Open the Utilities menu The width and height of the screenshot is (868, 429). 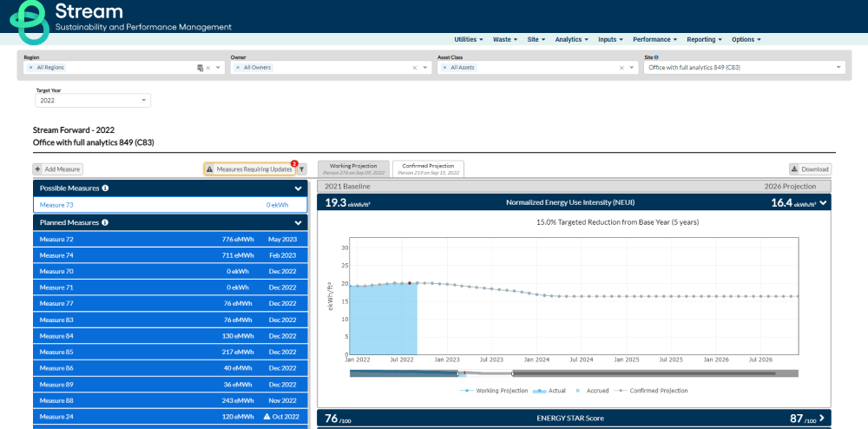pyautogui.click(x=469, y=40)
